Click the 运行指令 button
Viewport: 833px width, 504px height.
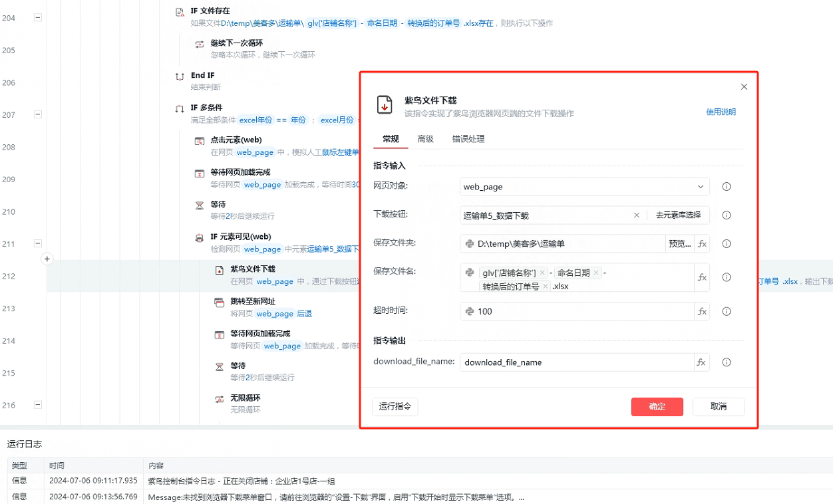395,406
